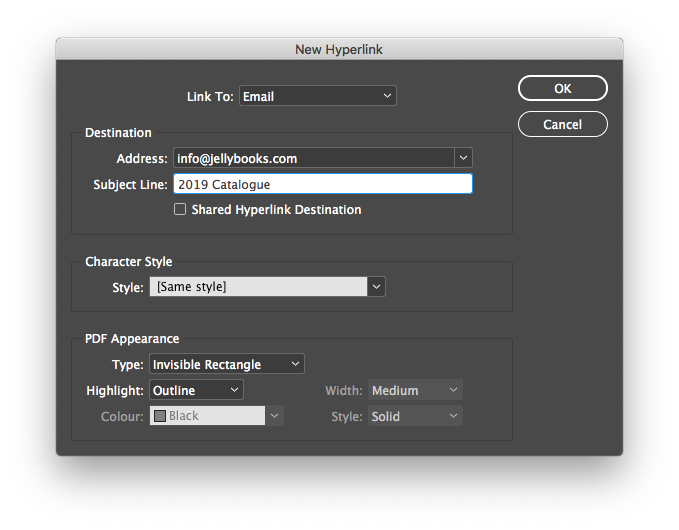
Task: Click the OK button
Action: (562, 88)
